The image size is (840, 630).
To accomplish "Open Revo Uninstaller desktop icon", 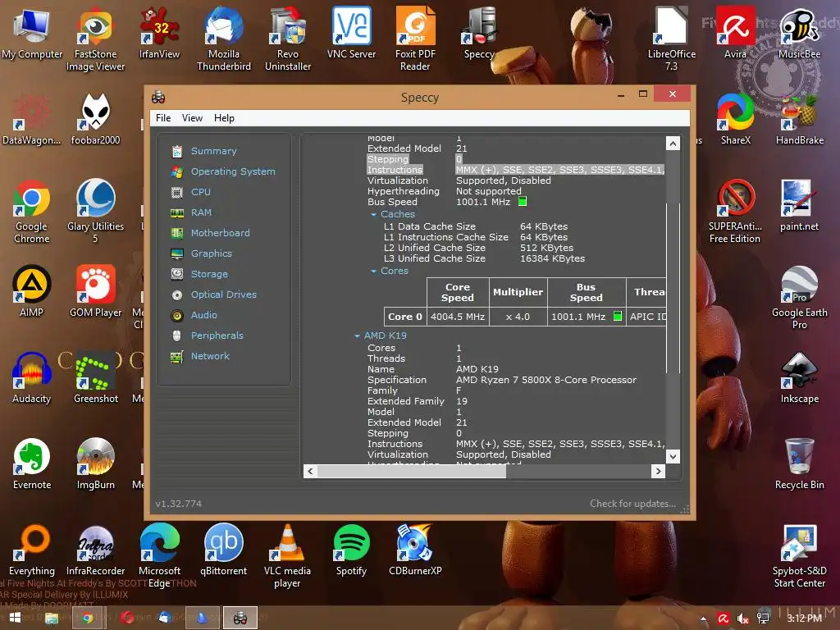I will pos(288,39).
